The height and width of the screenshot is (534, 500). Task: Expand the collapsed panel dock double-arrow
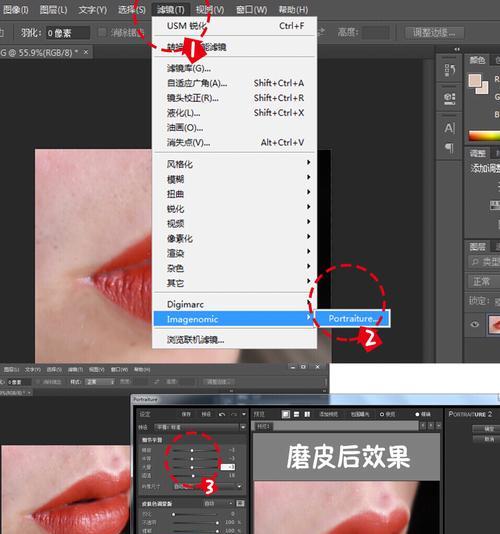[457, 49]
